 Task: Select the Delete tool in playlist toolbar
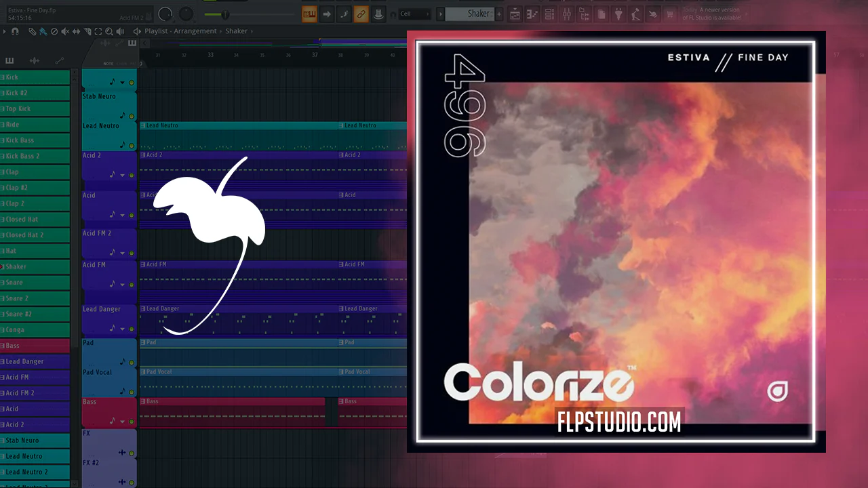pos(54,31)
